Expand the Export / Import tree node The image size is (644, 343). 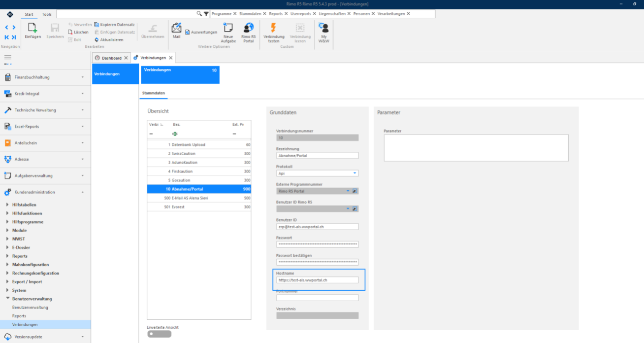coord(7,282)
